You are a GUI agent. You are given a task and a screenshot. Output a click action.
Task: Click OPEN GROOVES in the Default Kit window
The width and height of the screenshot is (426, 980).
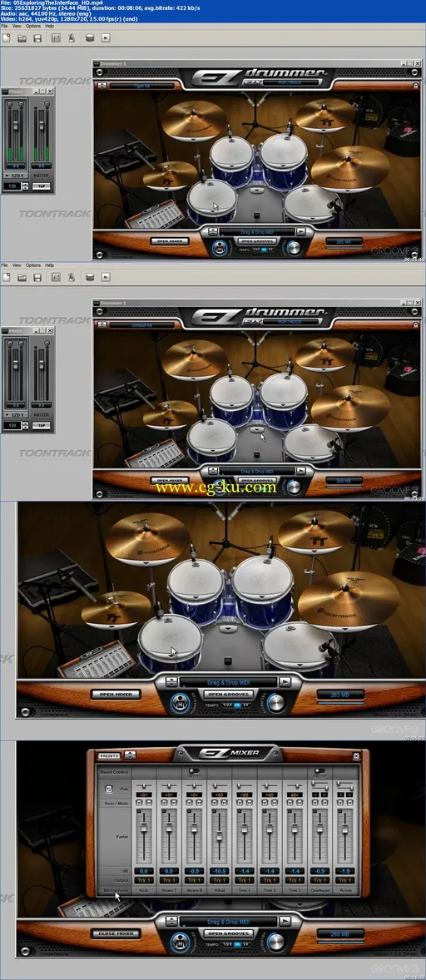pyautogui.click(x=257, y=480)
